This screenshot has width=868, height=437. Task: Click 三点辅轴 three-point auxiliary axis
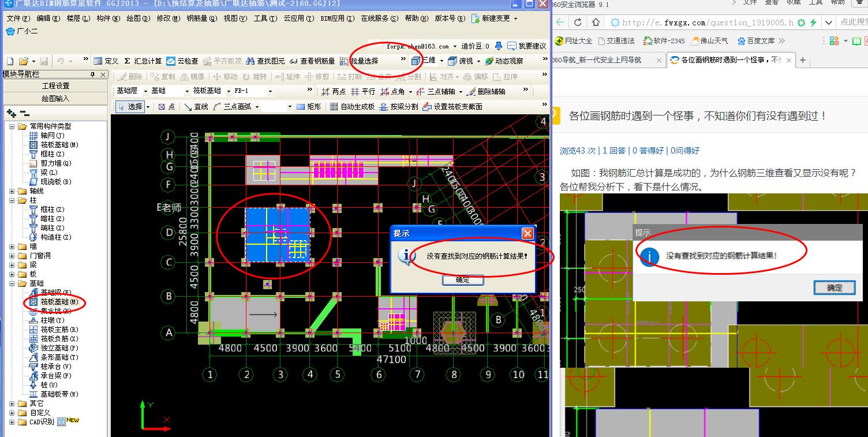point(436,91)
